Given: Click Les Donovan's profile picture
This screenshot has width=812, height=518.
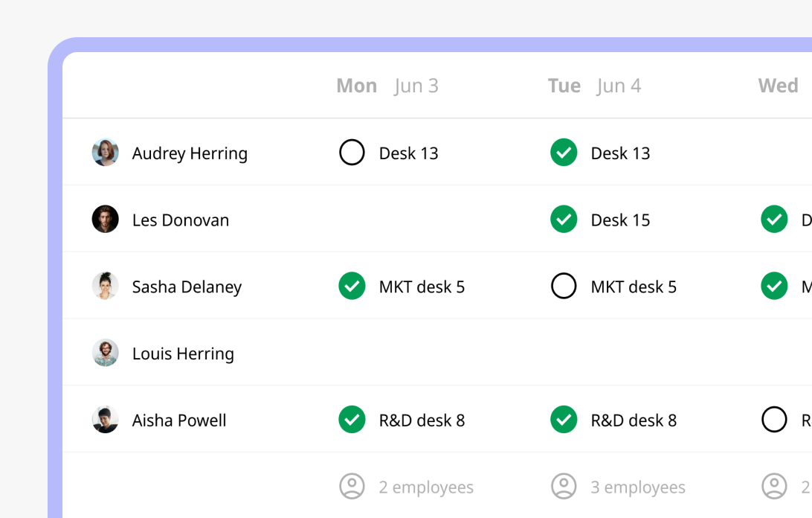Looking at the screenshot, I should coord(105,220).
